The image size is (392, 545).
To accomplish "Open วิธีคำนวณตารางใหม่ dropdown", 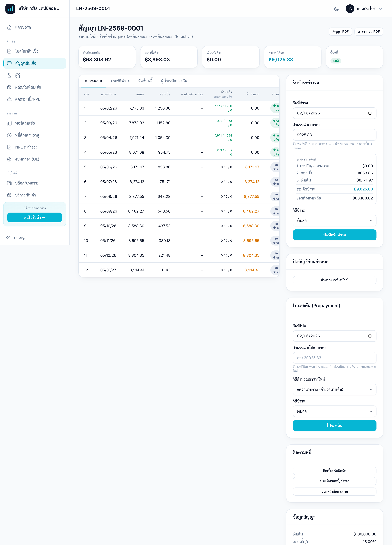I will tap(334, 389).
